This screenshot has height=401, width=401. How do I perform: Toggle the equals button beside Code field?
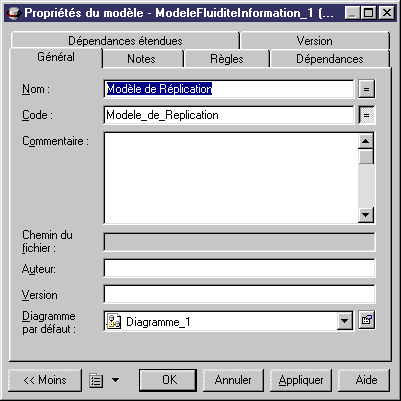[366, 115]
